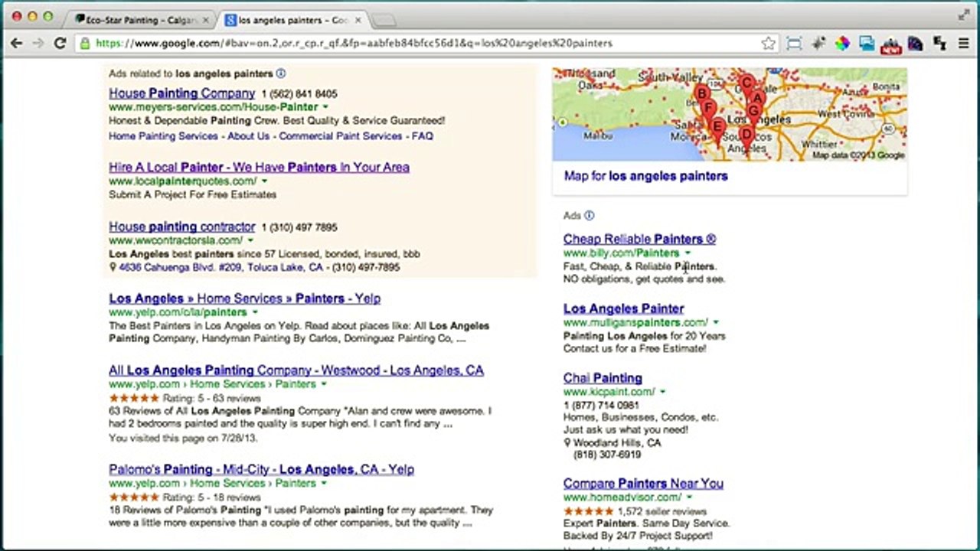The height and width of the screenshot is (551, 980).
Task: Go forward to the next page
Action: (x=38, y=44)
